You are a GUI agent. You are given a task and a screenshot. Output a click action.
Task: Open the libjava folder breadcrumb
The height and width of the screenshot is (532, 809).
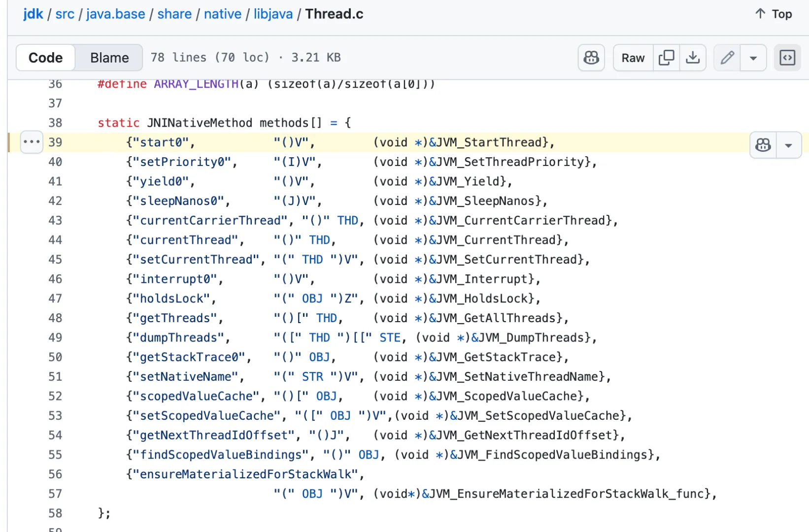click(273, 14)
